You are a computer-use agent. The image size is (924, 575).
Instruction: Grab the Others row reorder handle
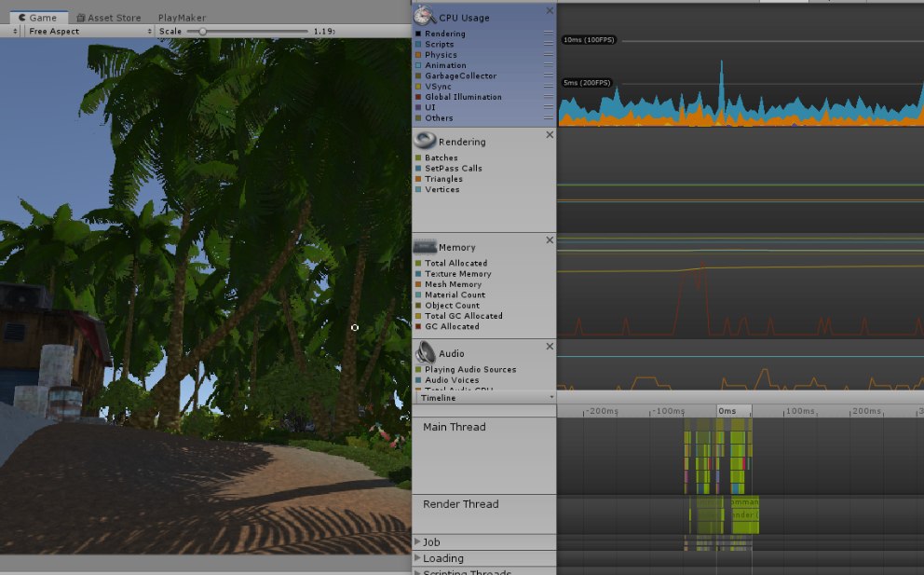[x=549, y=118]
